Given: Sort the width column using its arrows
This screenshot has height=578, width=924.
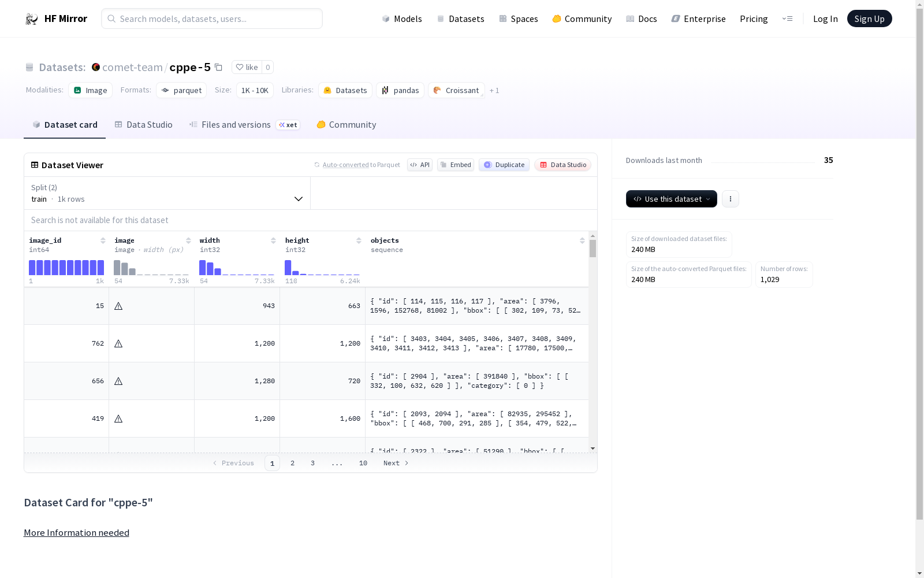Looking at the screenshot, I should point(273,240).
